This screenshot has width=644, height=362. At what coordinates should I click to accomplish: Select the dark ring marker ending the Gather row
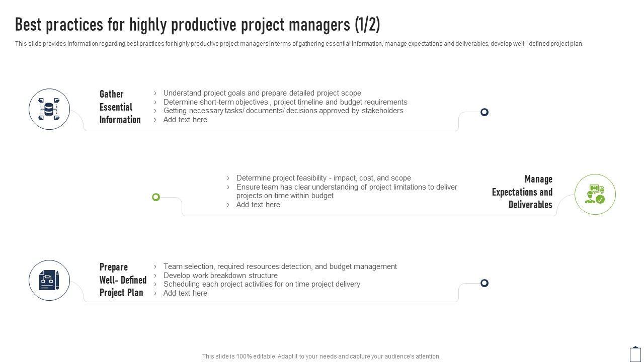click(484, 112)
